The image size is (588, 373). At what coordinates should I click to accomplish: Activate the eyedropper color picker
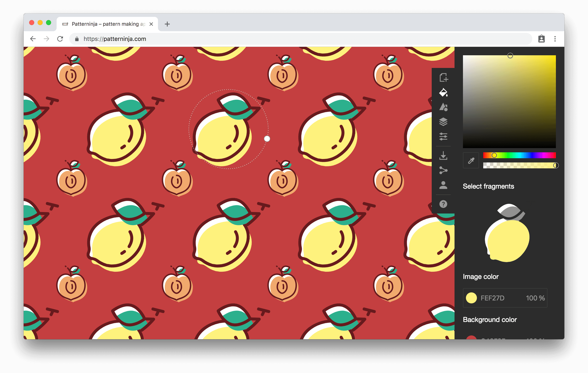(x=471, y=161)
